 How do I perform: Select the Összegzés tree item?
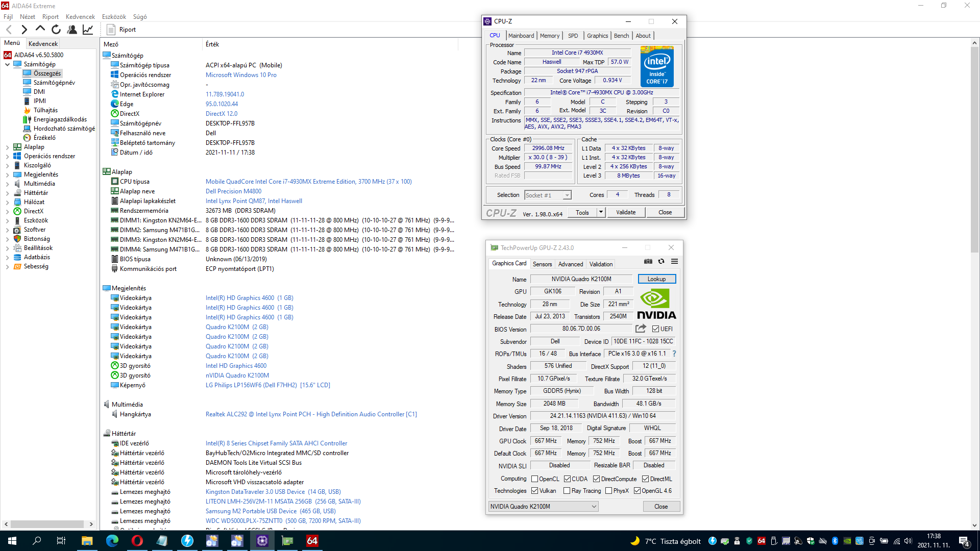[x=47, y=73]
